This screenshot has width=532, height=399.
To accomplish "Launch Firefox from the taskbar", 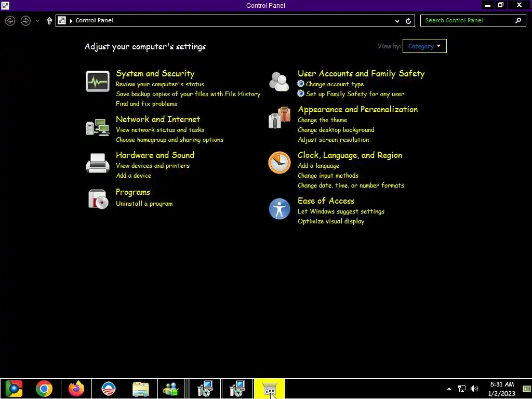I will 76,389.
